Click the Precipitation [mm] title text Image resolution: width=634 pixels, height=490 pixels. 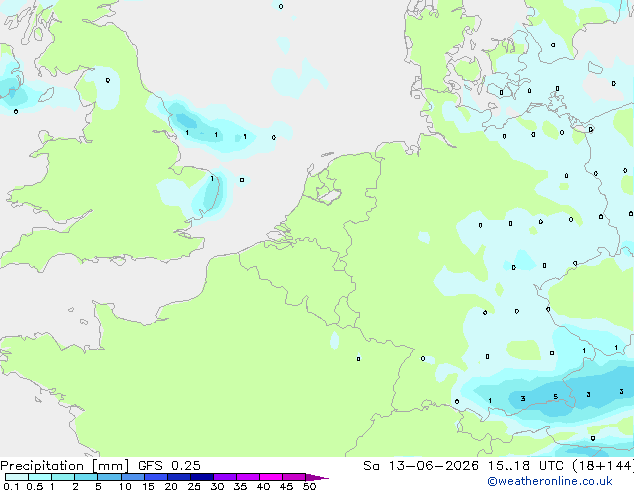coord(65,466)
